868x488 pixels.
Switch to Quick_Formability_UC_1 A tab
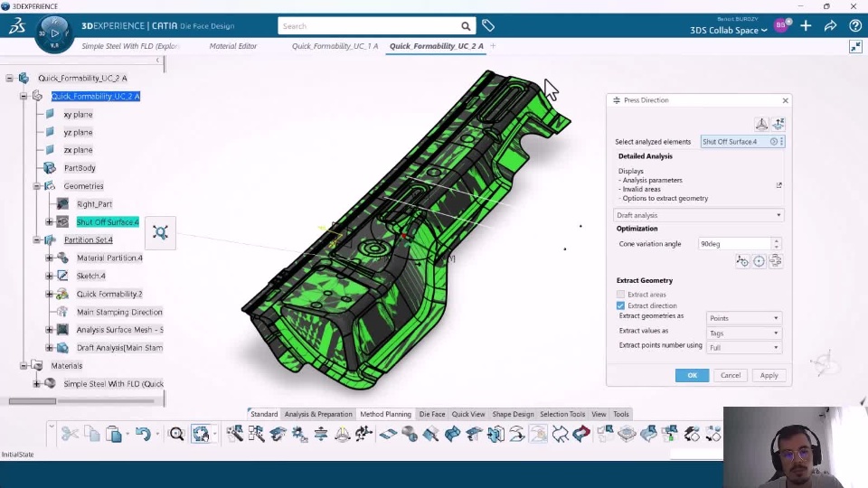[x=335, y=46]
